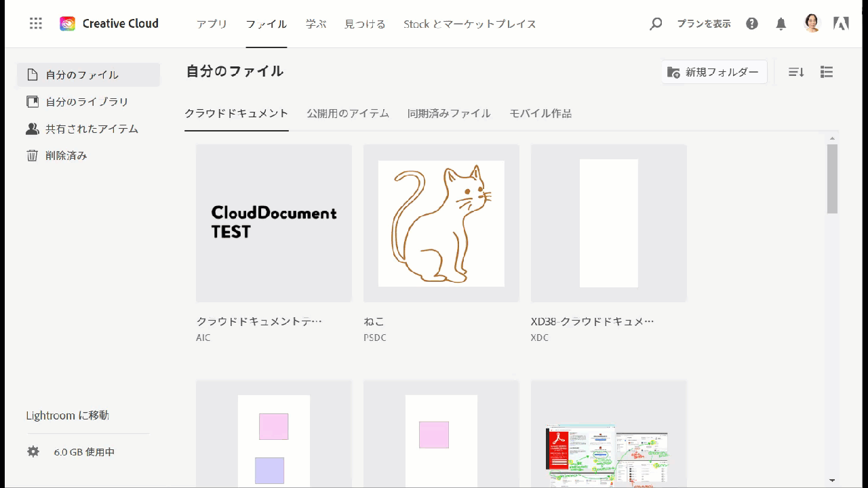The height and width of the screenshot is (488, 868).
Task: Open the 見つける menu
Action: click(365, 24)
